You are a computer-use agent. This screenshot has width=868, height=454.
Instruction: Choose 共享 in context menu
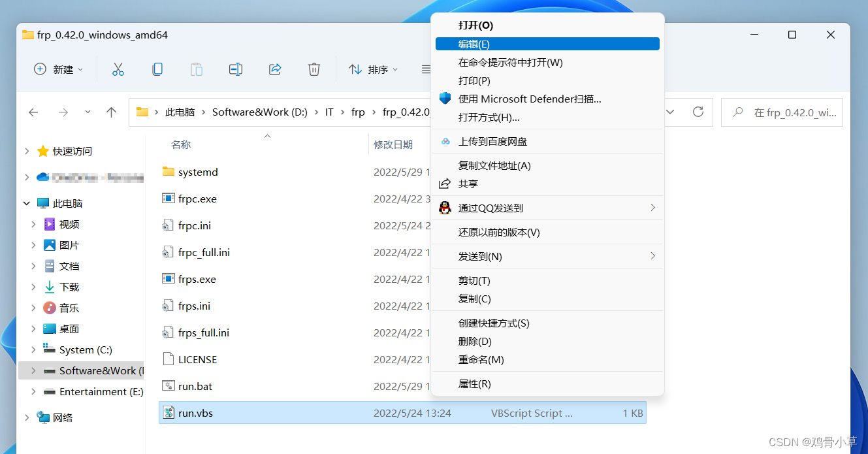click(x=547, y=184)
